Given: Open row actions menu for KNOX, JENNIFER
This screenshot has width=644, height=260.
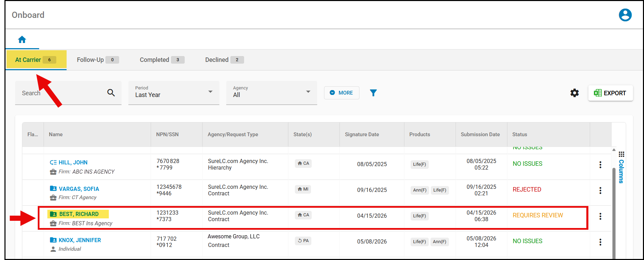Looking at the screenshot, I should click(600, 242).
